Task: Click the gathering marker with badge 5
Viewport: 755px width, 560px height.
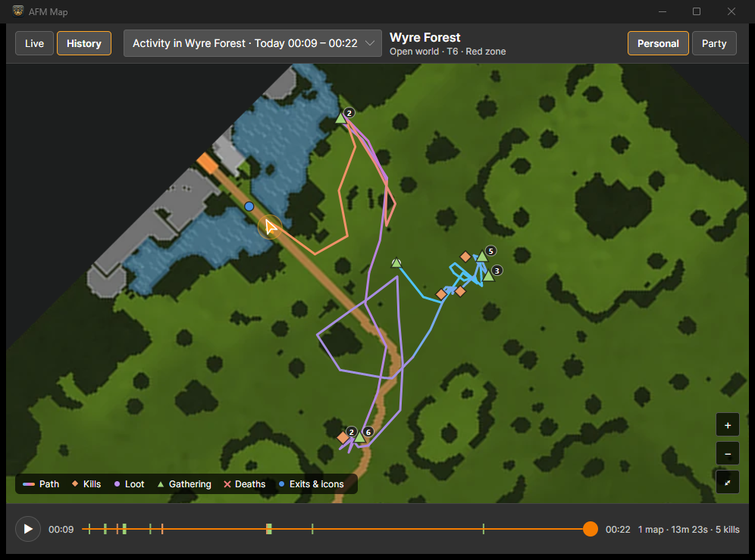Action: [482, 256]
